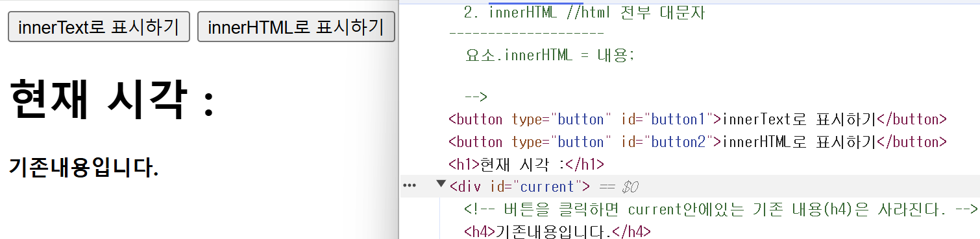
Task: Select the button1 element line in DevTools
Action: [698, 119]
